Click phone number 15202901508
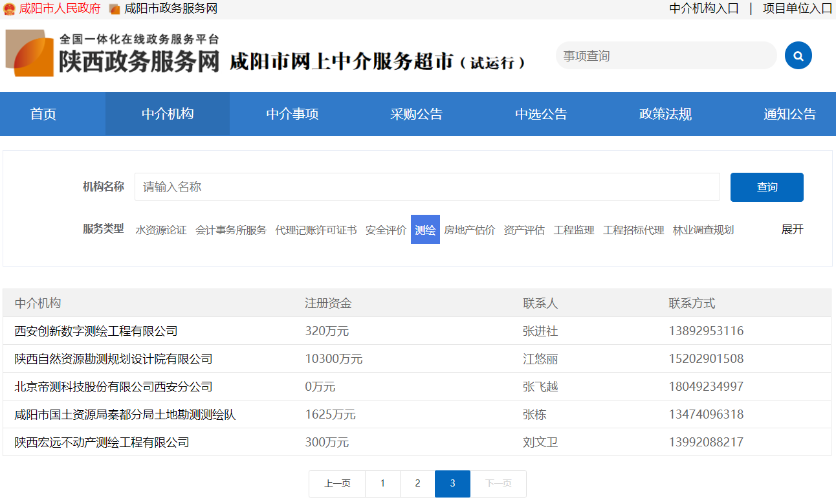Screen dimensions: 836x504 (x=706, y=358)
